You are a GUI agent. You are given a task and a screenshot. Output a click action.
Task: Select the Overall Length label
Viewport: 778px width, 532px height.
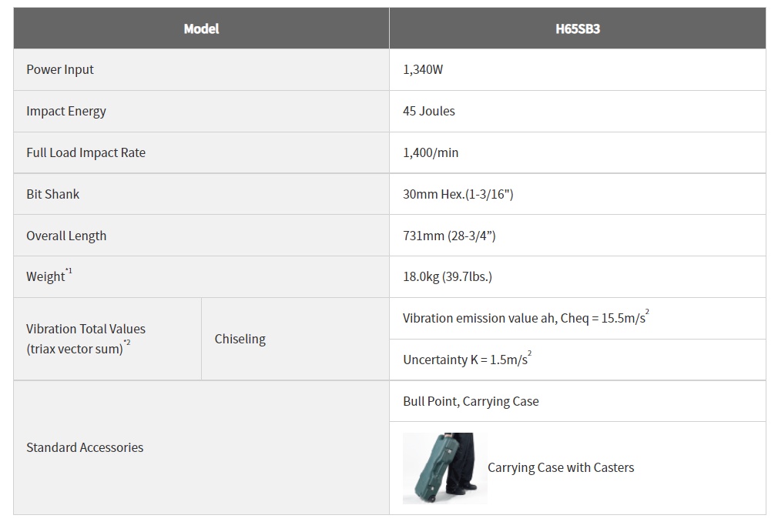click(66, 236)
